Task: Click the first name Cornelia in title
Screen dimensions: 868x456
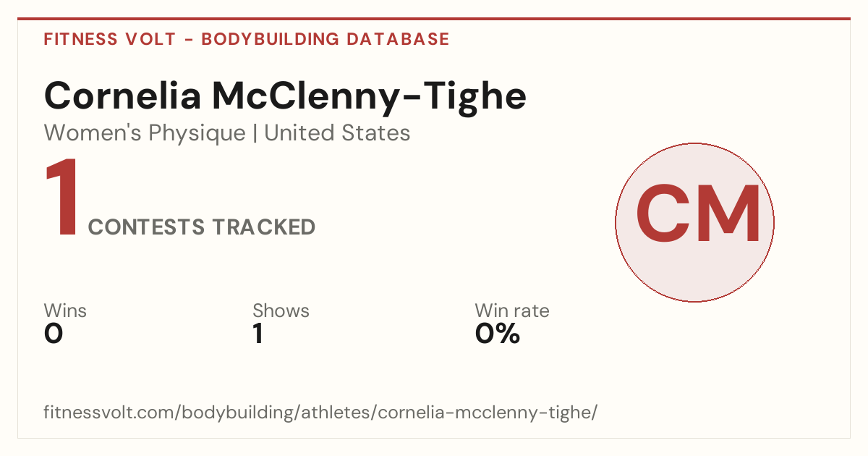Action: [122, 96]
